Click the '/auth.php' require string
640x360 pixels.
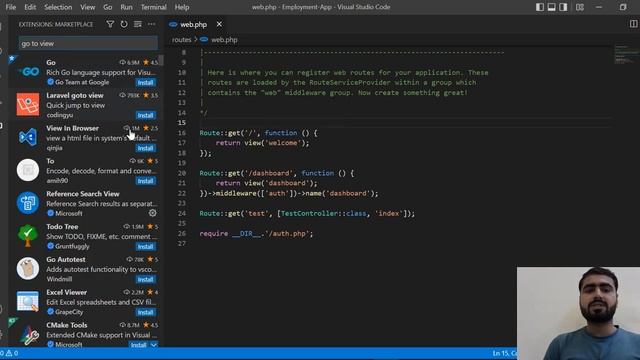(287, 233)
